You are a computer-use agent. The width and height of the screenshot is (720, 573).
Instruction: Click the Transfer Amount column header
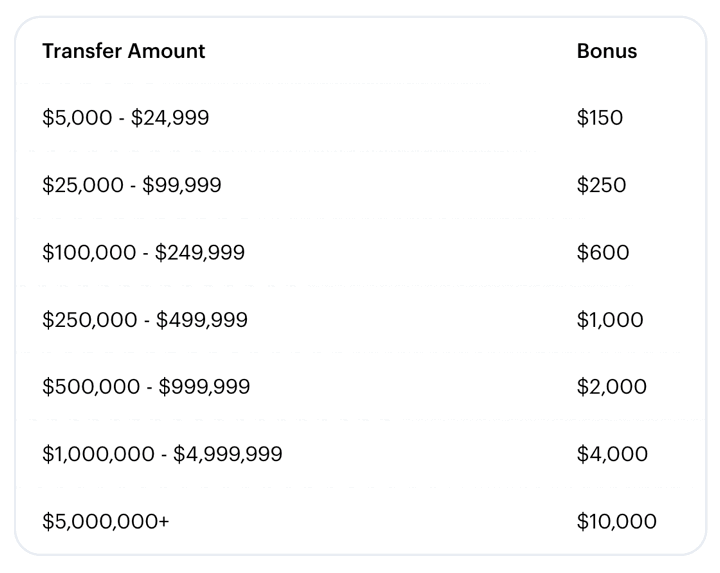point(124,51)
